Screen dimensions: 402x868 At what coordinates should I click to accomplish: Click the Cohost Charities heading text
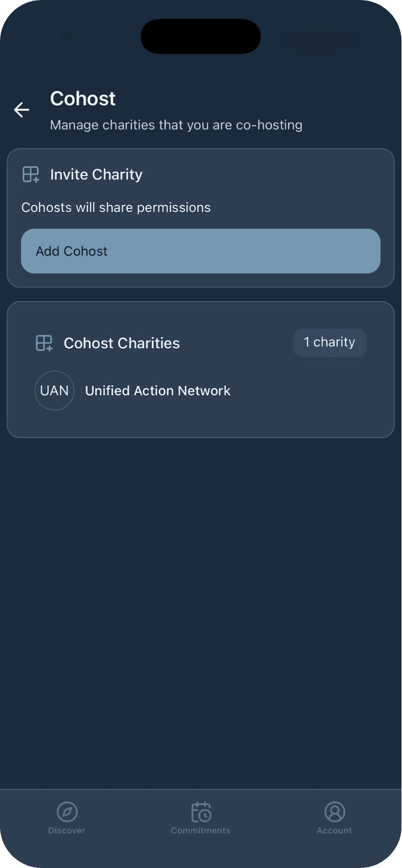pos(122,343)
